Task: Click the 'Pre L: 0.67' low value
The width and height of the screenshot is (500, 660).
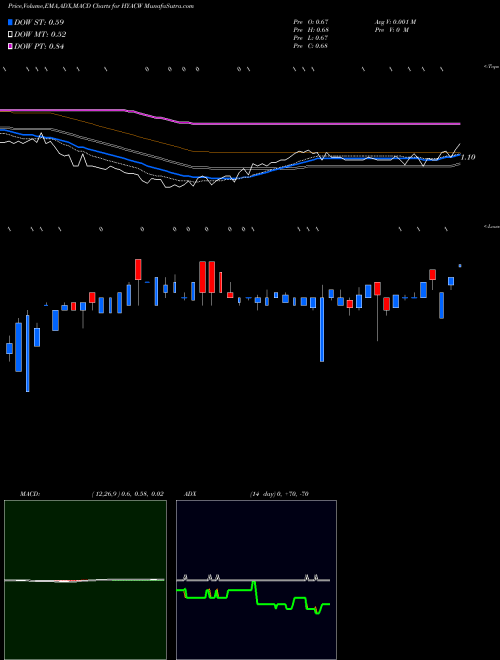Action: tap(311, 38)
